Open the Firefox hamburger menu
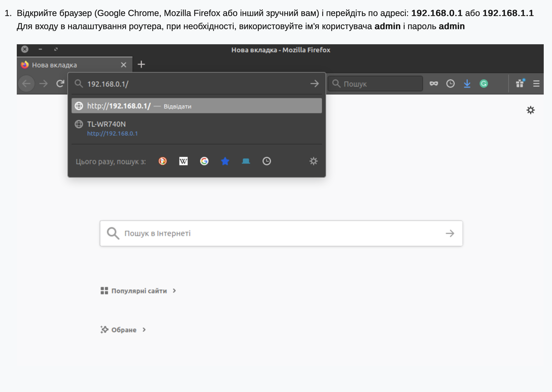Image resolution: width=552 pixels, height=392 pixels. [536, 84]
